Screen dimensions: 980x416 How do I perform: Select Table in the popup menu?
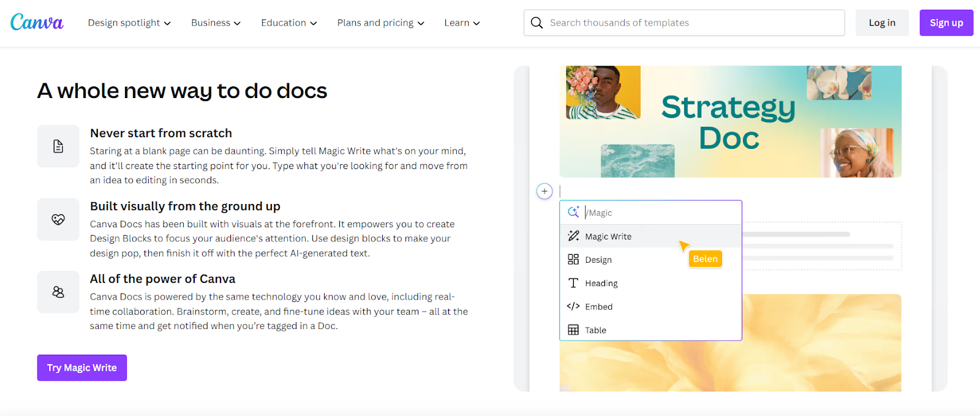point(650,330)
